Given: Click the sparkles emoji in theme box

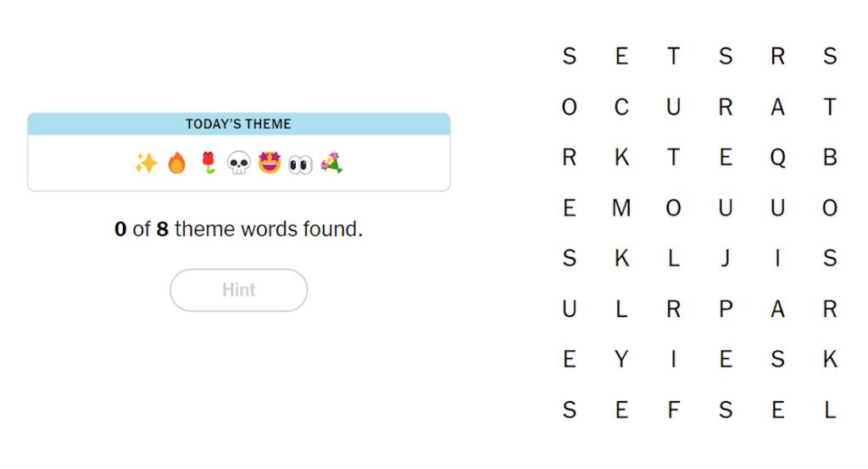Looking at the screenshot, I should (x=146, y=163).
